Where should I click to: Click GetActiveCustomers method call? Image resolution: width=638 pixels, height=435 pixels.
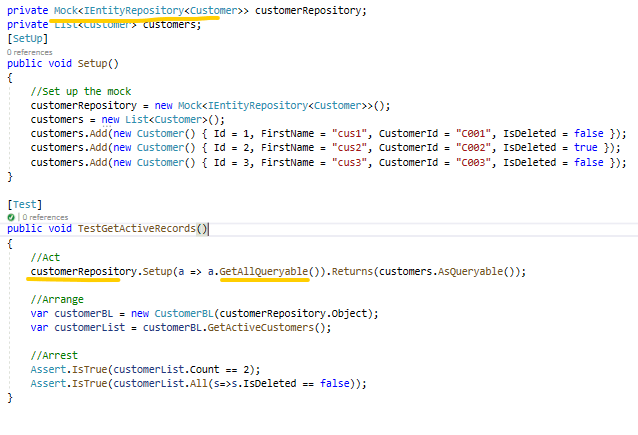261,328
